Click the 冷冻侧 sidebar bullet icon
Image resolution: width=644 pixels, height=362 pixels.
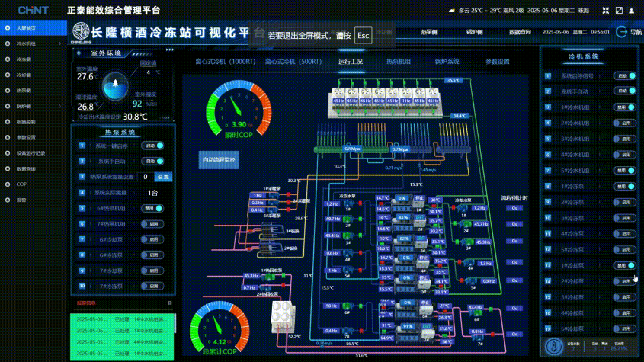[7, 59]
